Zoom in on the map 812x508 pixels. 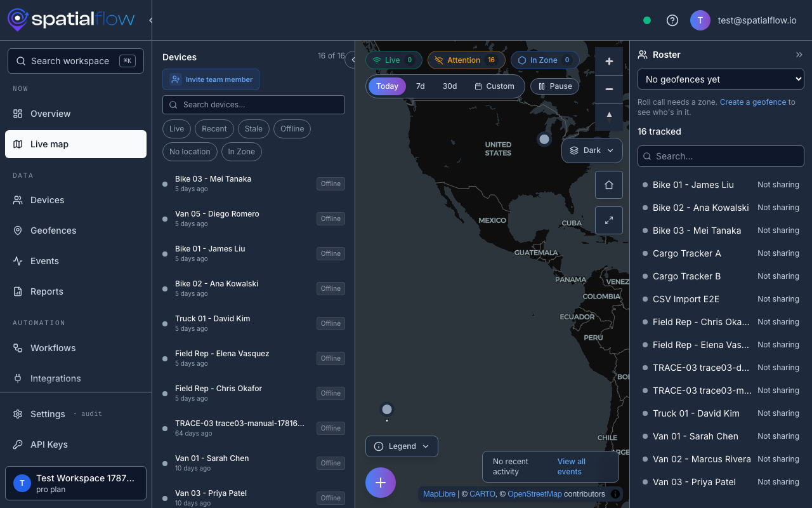[609, 62]
